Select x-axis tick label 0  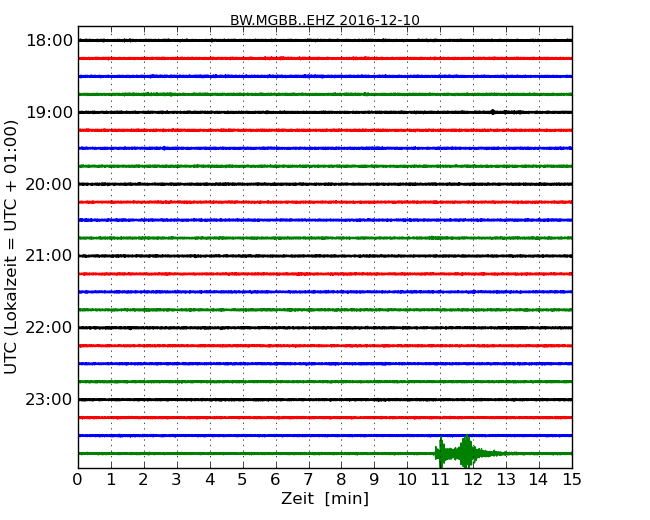coord(78,479)
